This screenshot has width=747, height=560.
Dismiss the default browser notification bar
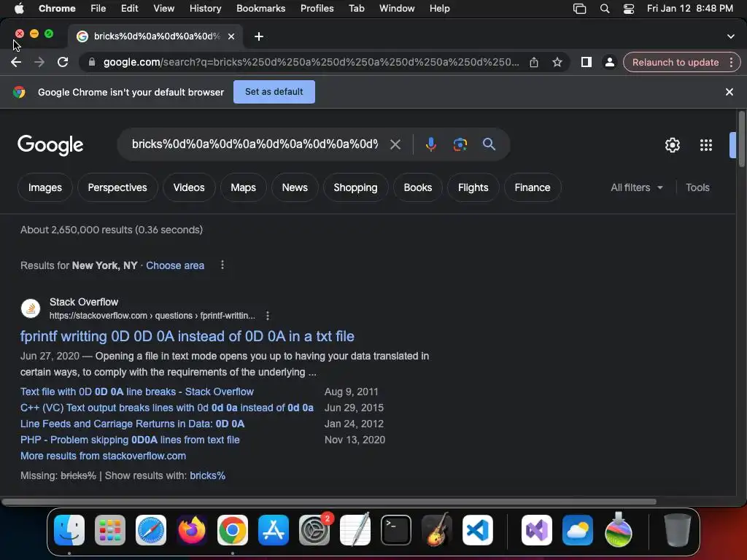[x=729, y=92]
